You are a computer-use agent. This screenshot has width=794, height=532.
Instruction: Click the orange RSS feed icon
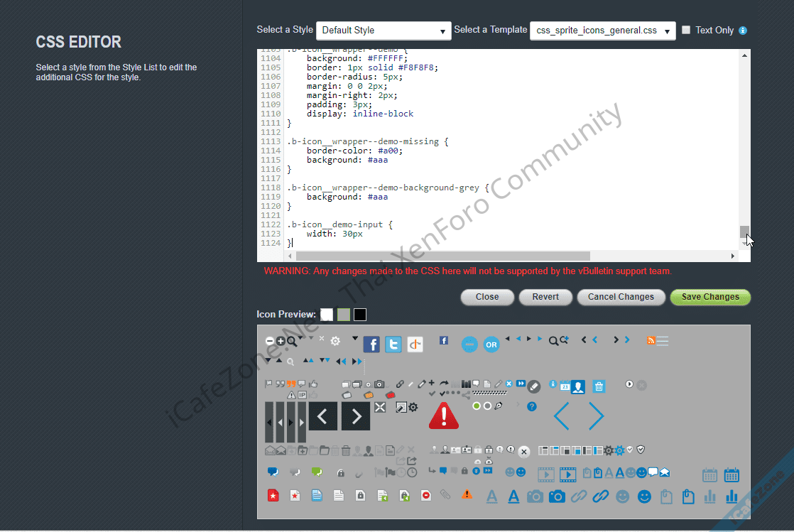point(651,341)
